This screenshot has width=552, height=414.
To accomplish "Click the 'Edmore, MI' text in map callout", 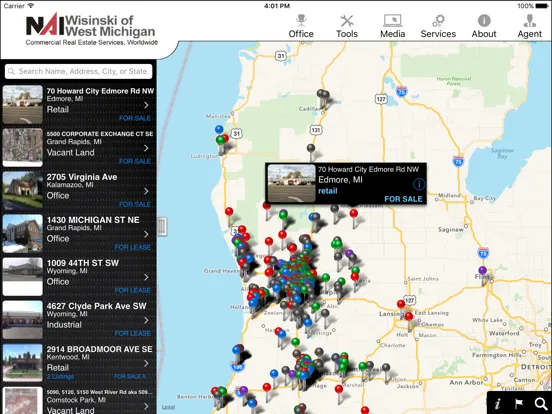I will coord(340,180).
